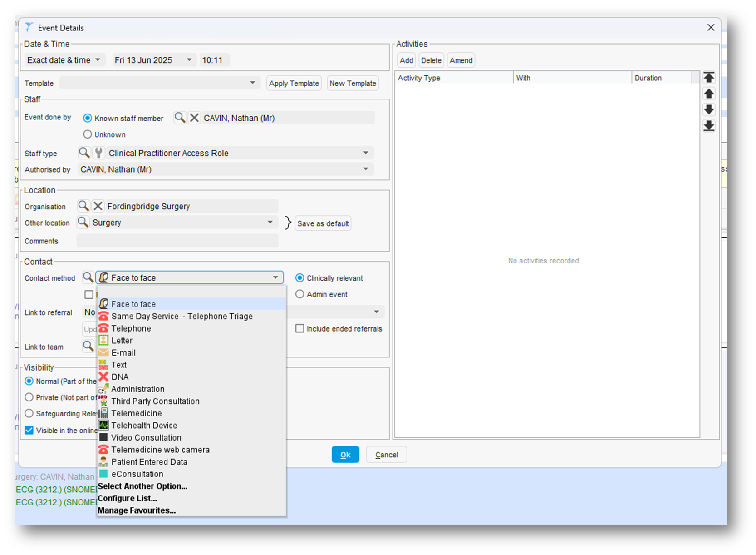Click the Other location search magnifier icon
756x555 pixels.
click(x=83, y=223)
